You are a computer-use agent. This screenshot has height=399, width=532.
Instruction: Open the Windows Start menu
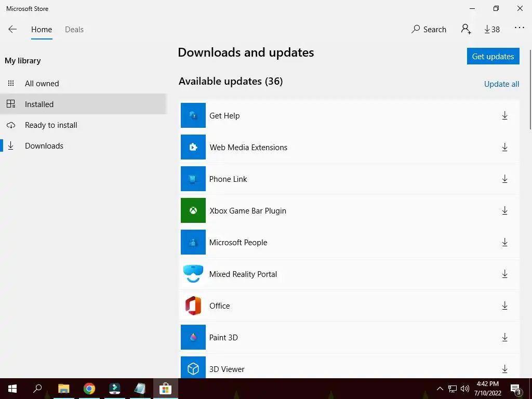(12, 389)
